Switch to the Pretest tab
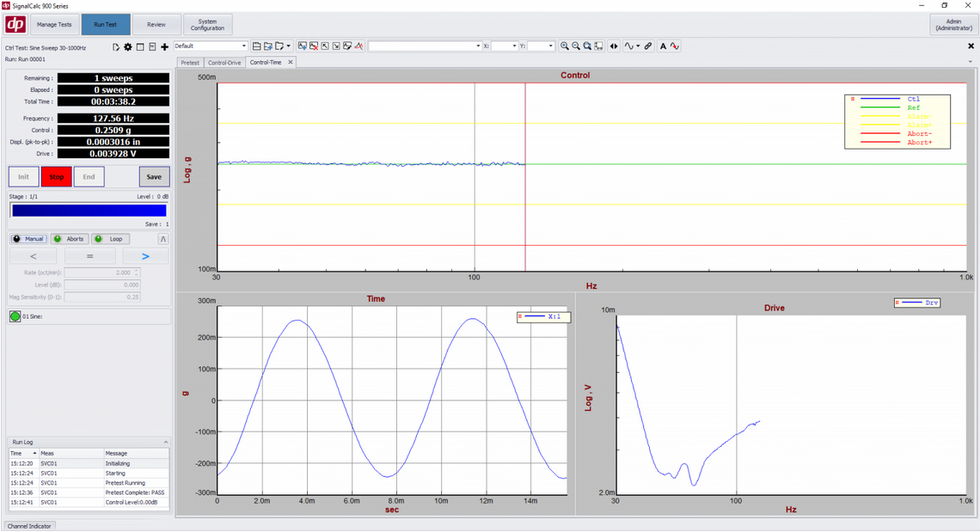 190,63
